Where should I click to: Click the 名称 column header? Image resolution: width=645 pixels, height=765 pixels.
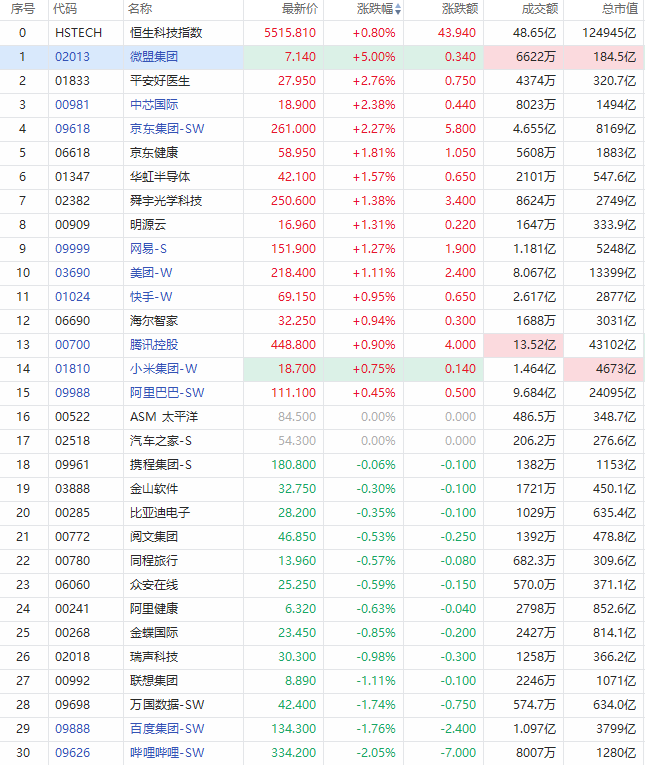pos(140,9)
